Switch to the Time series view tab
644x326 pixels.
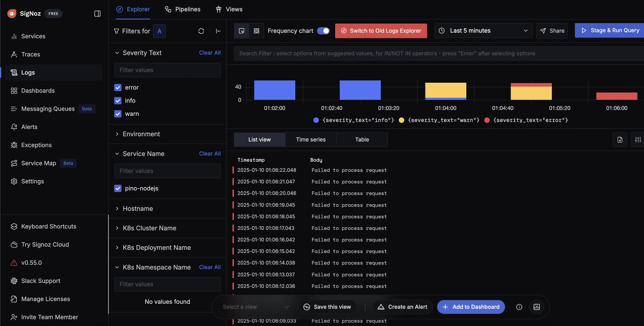click(x=311, y=139)
